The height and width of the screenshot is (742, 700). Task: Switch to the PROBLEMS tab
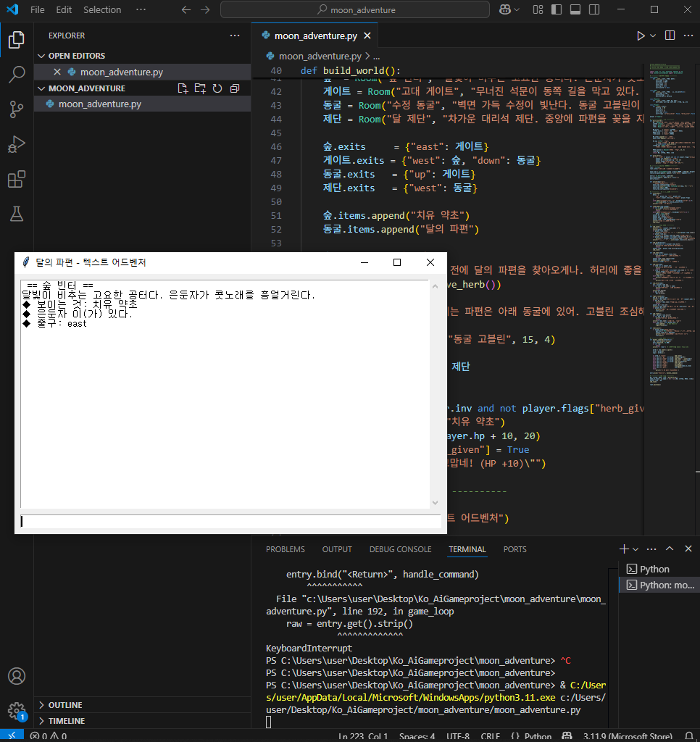pyautogui.click(x=286, y=549)
